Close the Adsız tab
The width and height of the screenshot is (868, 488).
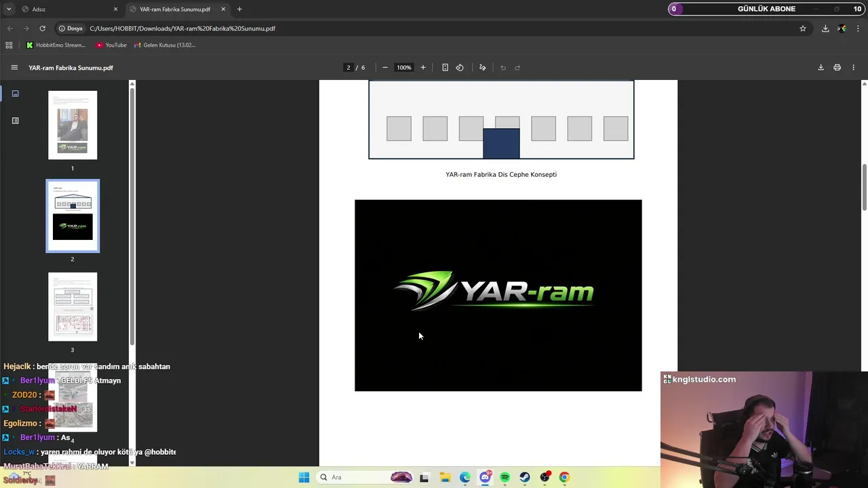coord(115,9)
